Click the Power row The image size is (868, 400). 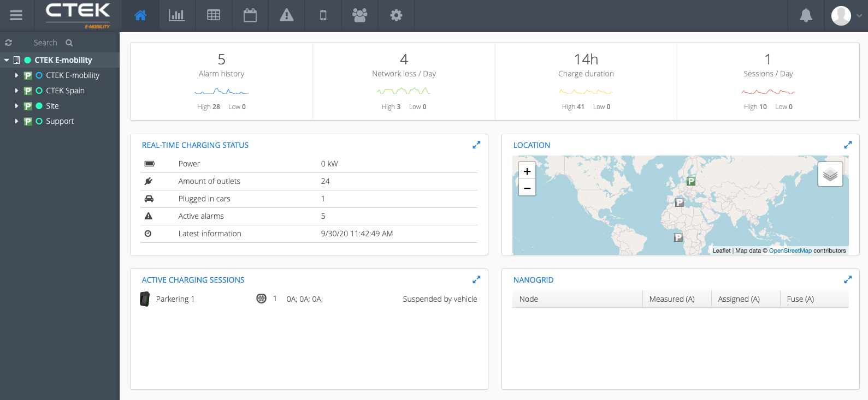tap(309, 164)
